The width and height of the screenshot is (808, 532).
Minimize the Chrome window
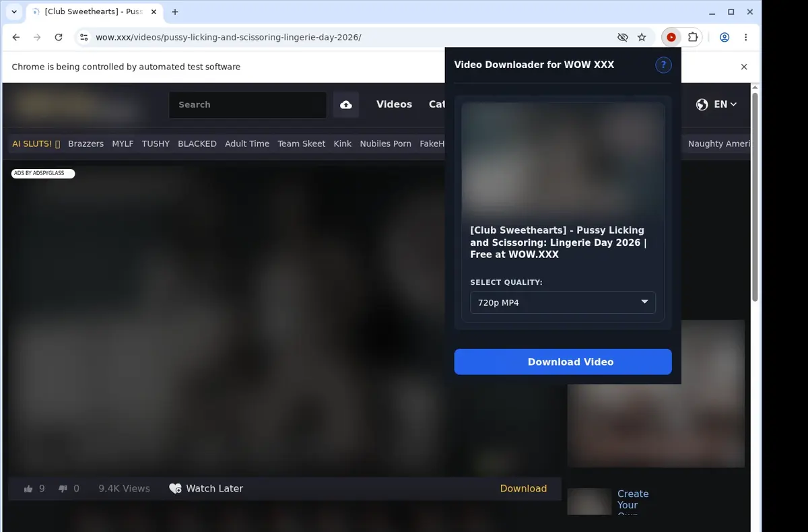coord(712,11)
